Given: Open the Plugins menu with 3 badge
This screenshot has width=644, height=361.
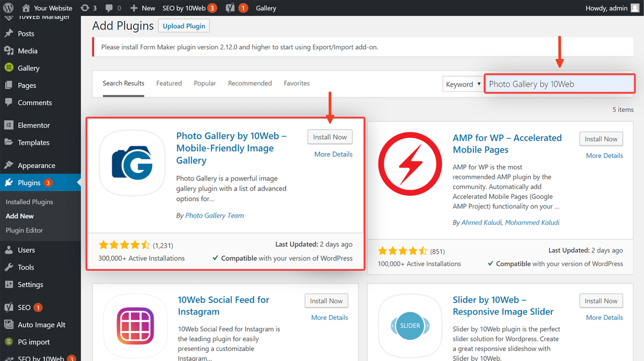Looking at the screenshot, I should pos(40,183).
